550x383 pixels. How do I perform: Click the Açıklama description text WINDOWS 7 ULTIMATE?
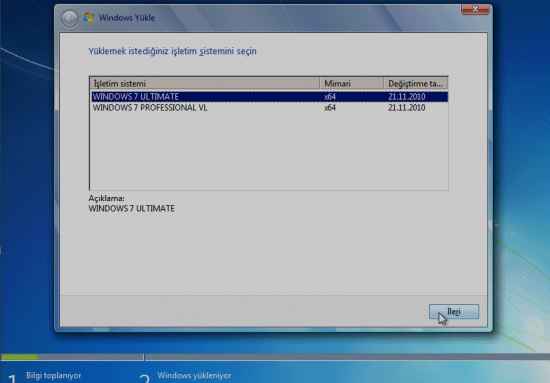point(132,208)
